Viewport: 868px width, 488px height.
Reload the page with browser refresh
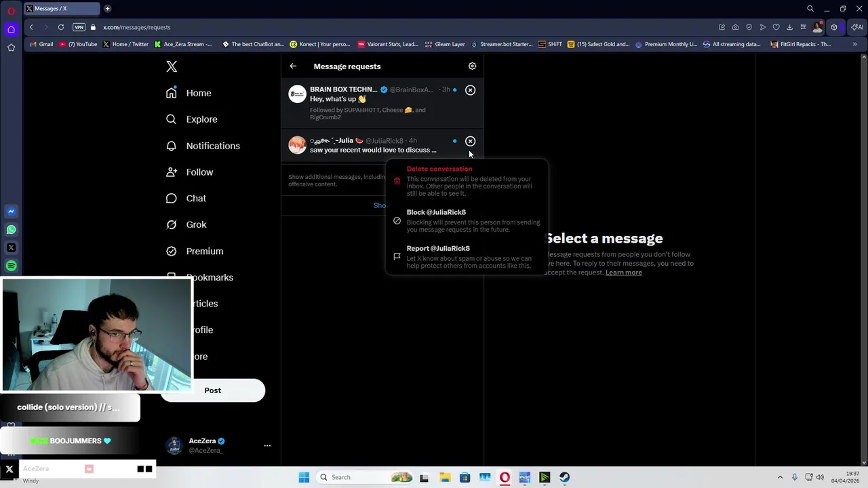pyautogui.click(x=61, y=27)
